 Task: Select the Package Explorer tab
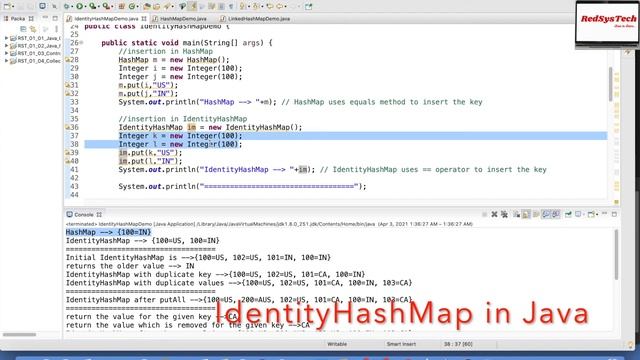coord(18,19)
